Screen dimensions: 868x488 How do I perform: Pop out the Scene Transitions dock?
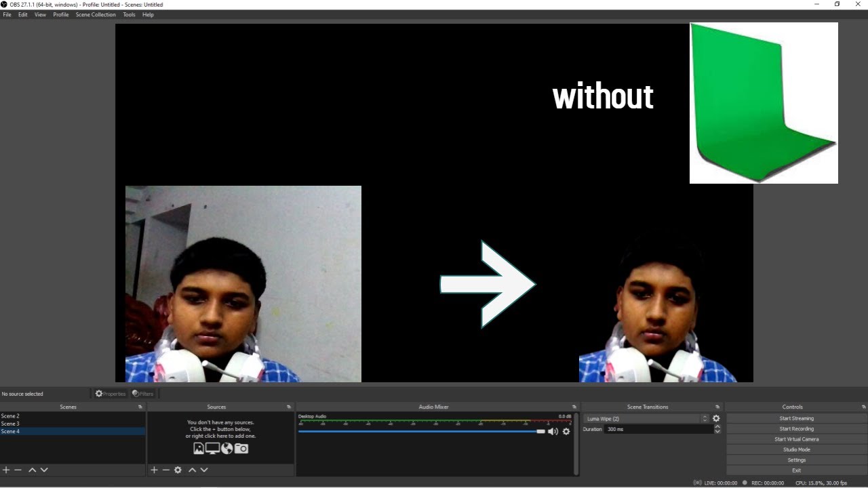(x=717, y=407)
